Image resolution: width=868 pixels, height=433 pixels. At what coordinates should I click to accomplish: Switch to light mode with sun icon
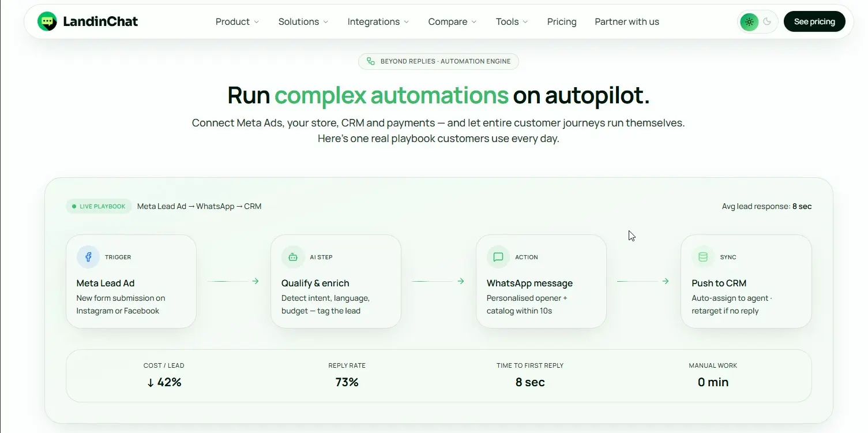(749, 22)
